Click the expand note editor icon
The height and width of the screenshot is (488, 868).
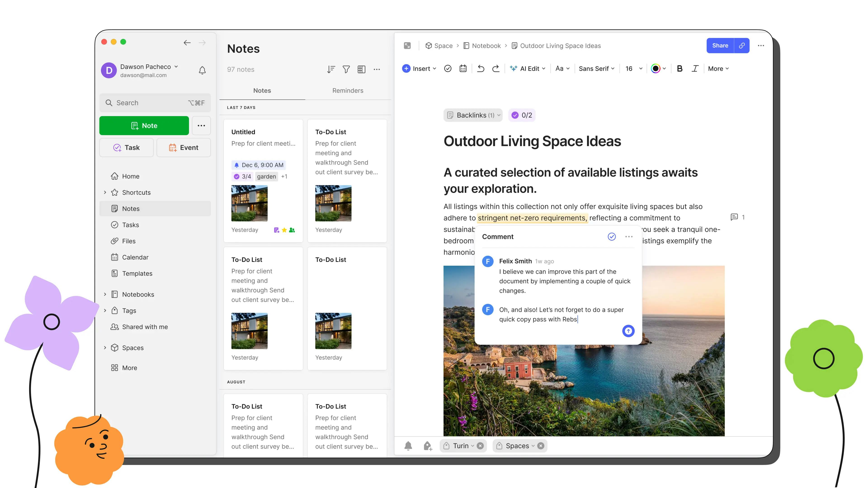click(x=407, y=45)
